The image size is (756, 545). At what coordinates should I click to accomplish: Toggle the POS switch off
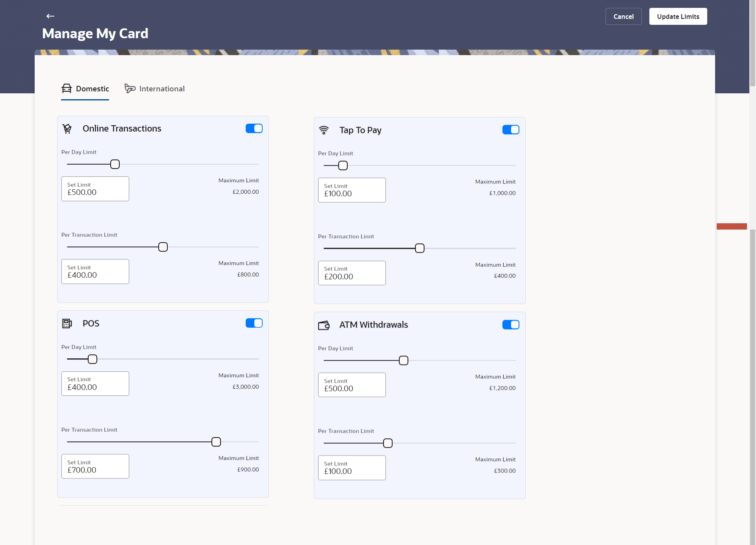[x=254, y=323]
